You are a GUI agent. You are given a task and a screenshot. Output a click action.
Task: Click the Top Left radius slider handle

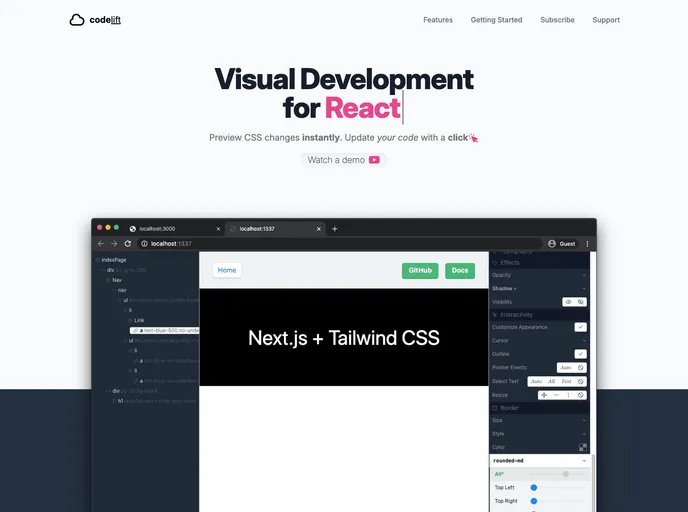[x=534, y=487]
